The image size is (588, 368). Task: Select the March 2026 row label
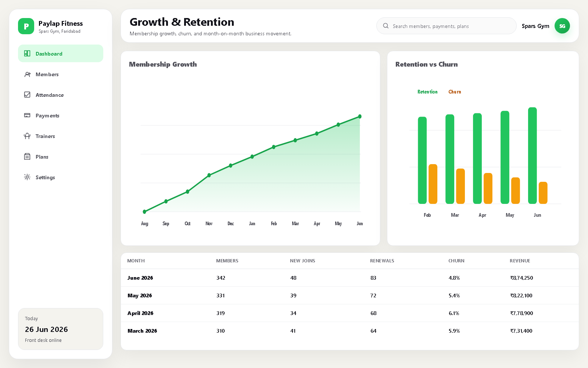tap(142, 331)
